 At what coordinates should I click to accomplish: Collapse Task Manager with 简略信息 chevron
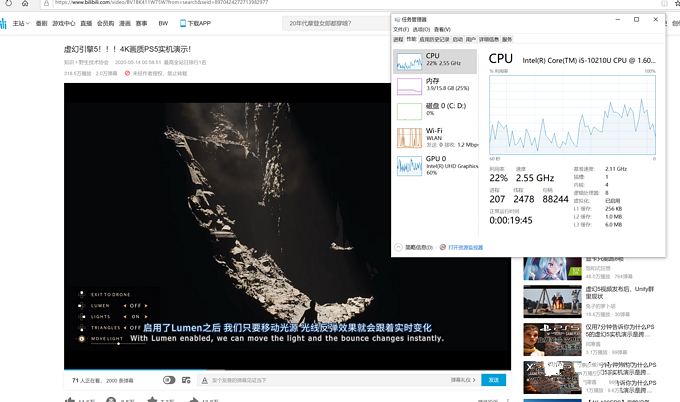click(398, 247)
